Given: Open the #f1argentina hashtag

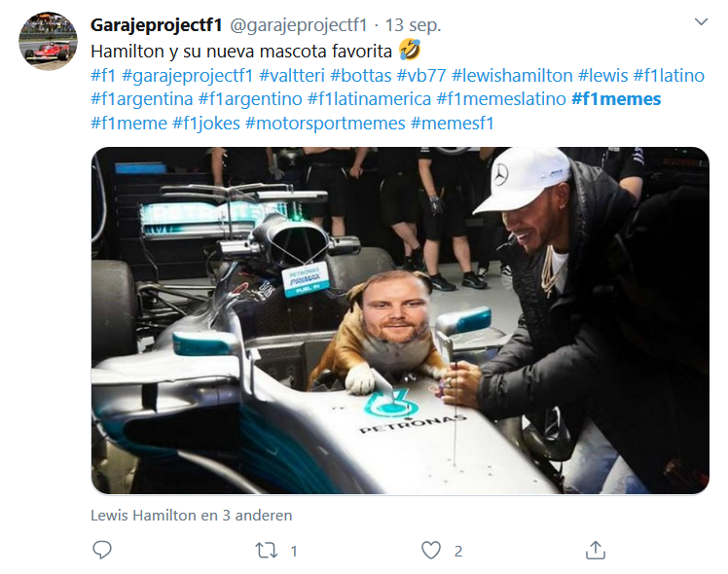Looking at the screenshot, I should [x=141, y=99].
